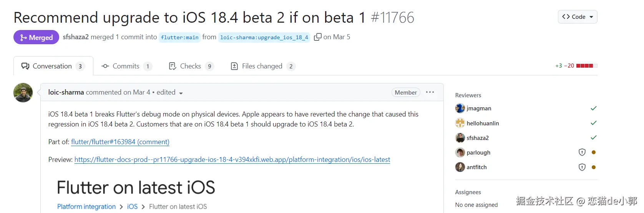Image resolution: width=644 pixels, height=213 pixels.
Task: Click hellohuanlin reviewer avatar
Action: pos(460,123)
